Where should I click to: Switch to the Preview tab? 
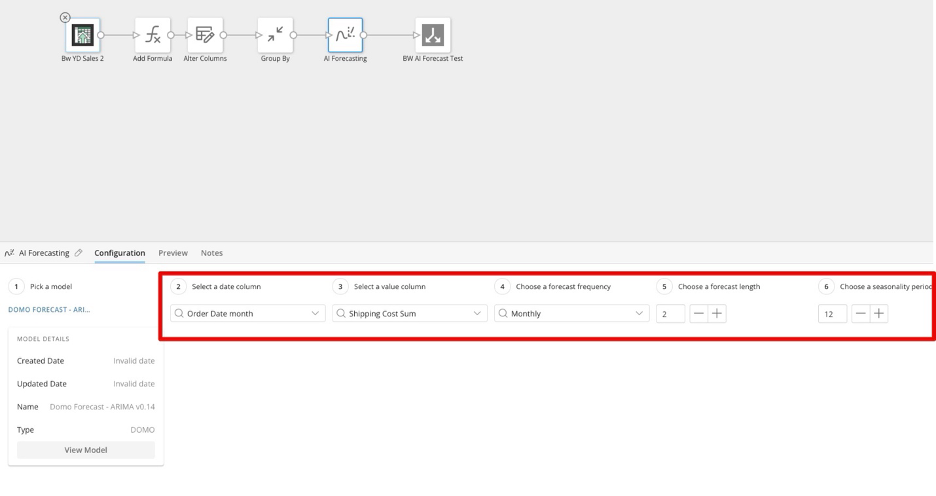(x=173, y=253)
